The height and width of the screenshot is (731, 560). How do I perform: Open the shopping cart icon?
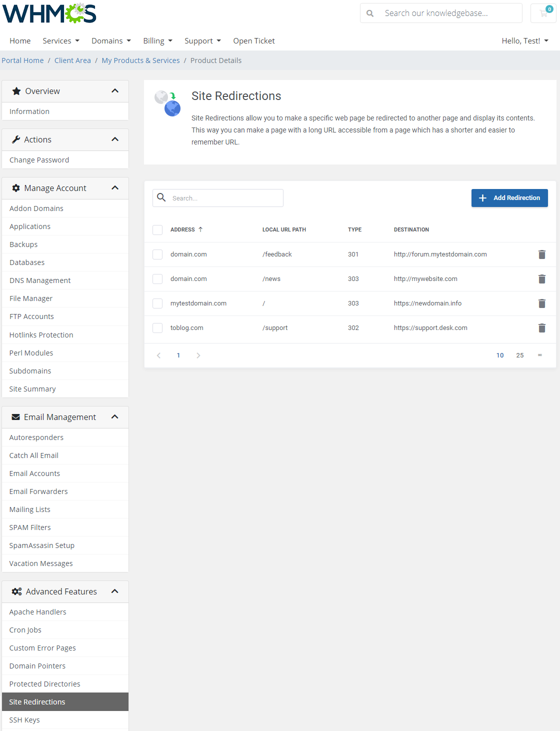543,13
